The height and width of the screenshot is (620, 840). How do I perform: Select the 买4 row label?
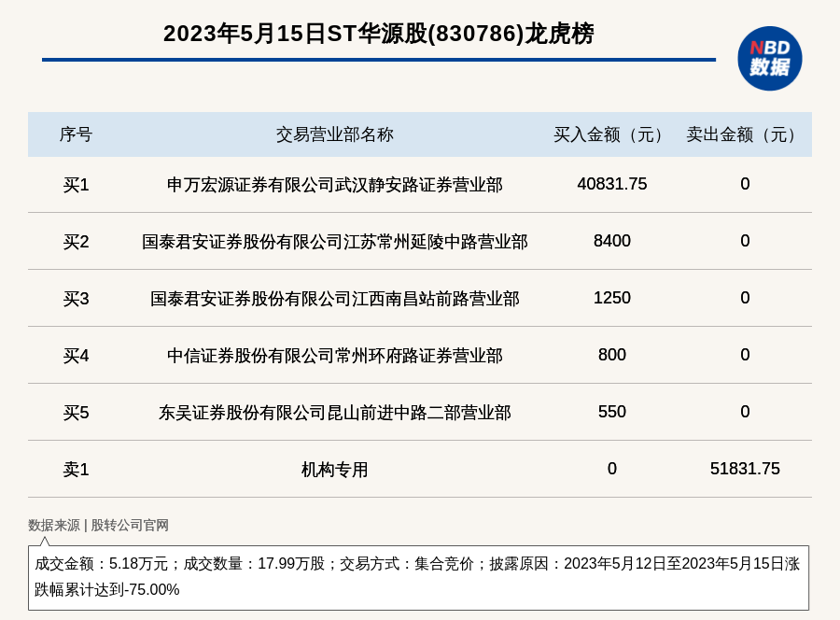[76, 355]
